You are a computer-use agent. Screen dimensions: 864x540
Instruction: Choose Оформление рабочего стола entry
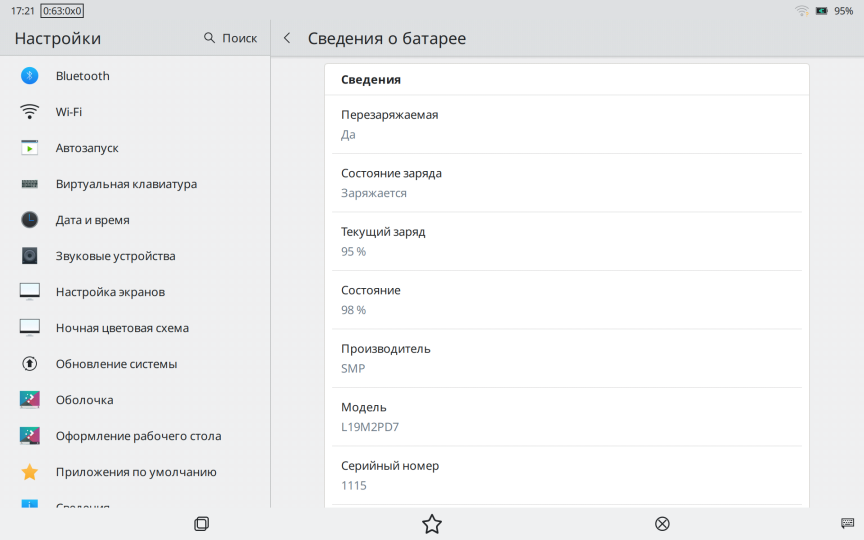click(x=138, y=436)
